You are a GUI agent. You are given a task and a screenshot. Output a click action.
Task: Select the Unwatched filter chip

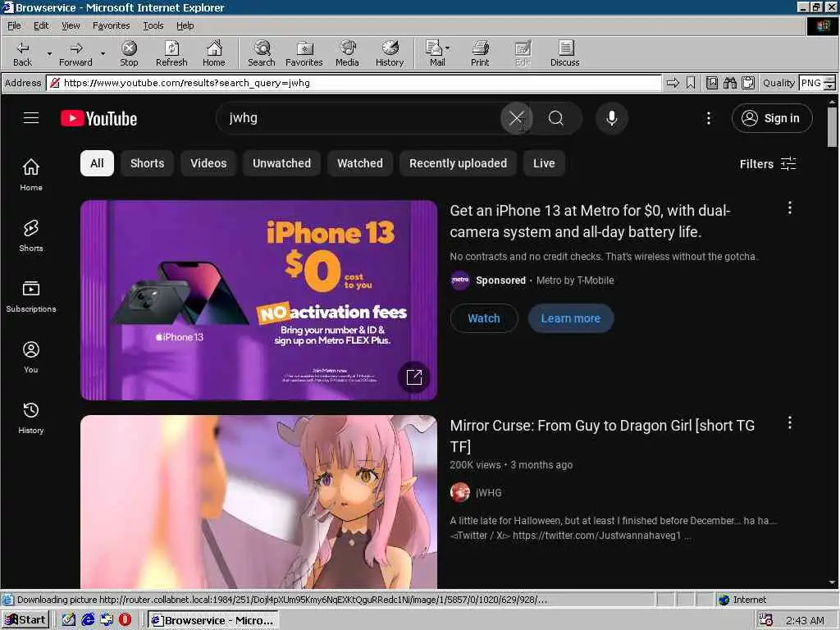[x=282, y=163]
